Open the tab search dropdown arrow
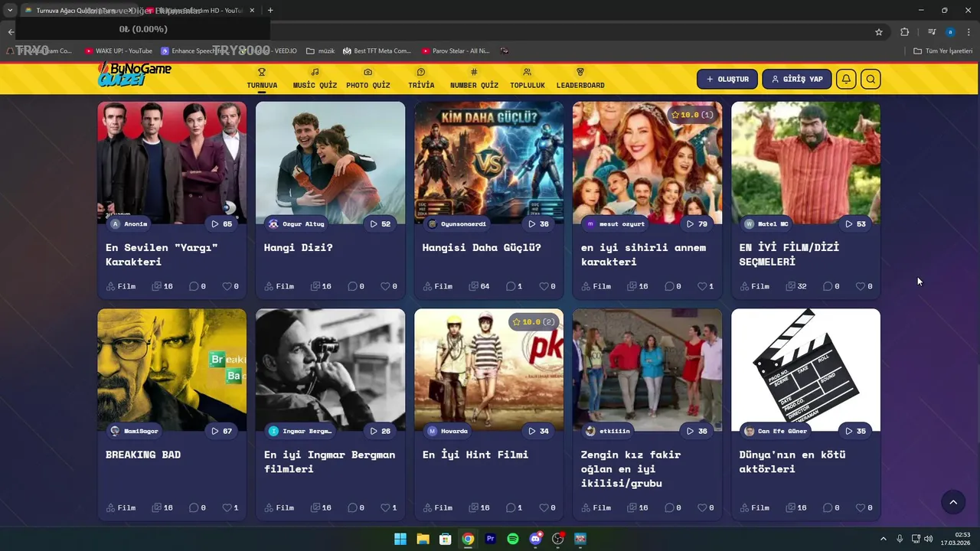 pos(10,10)
